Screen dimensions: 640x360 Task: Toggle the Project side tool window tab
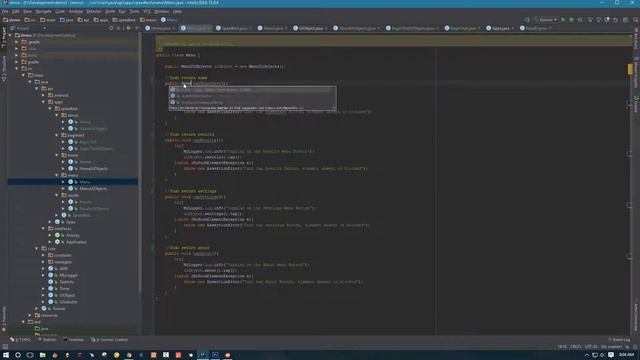coord(4,38)
